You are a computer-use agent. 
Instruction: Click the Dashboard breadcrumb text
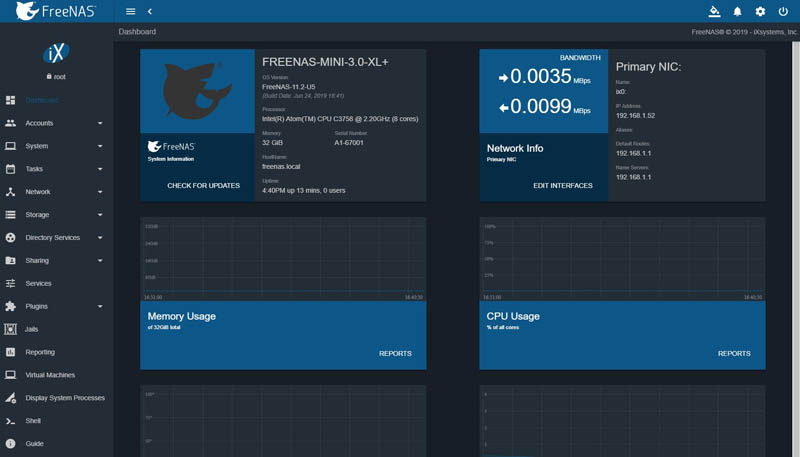(137, 32)
